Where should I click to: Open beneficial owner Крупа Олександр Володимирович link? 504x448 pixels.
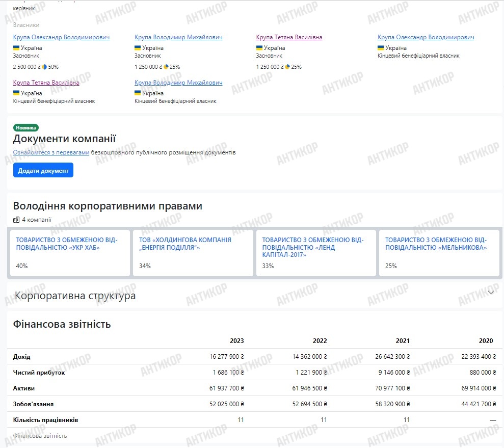[x=426, y=37]
